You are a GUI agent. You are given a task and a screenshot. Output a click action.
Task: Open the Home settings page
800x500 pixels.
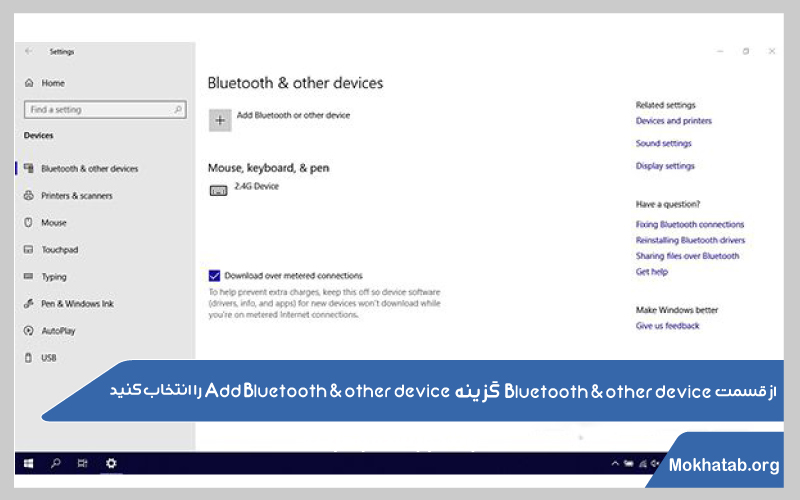[x=53, y=83]
